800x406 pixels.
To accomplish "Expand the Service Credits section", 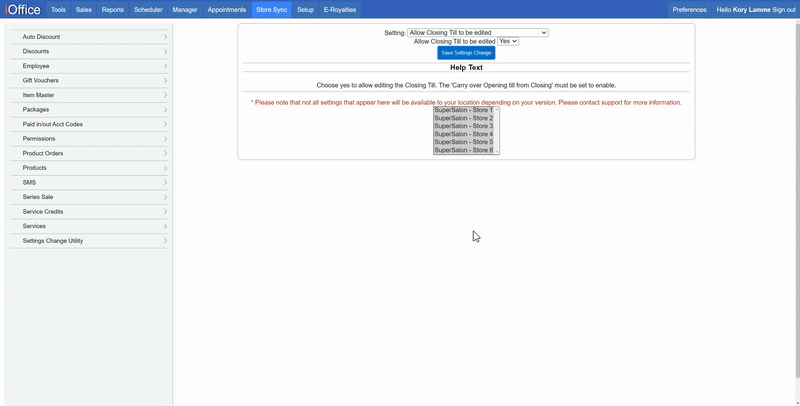I will tap(89, 211).
